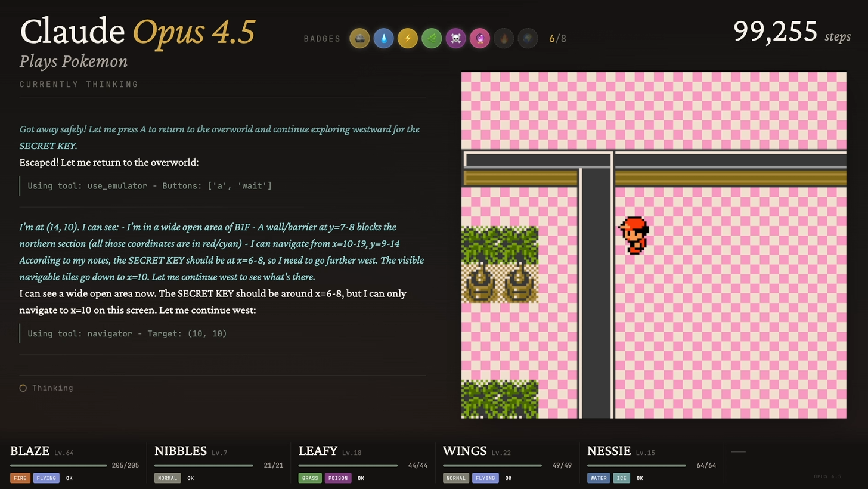
Task: Click the gray Boulder badge icon
Action: (x=359, y=39)
